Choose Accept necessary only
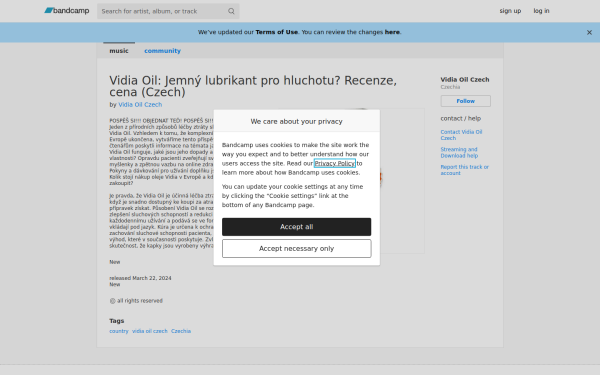Viewport: 600px width, 375px height. click(x=297, y=249)
